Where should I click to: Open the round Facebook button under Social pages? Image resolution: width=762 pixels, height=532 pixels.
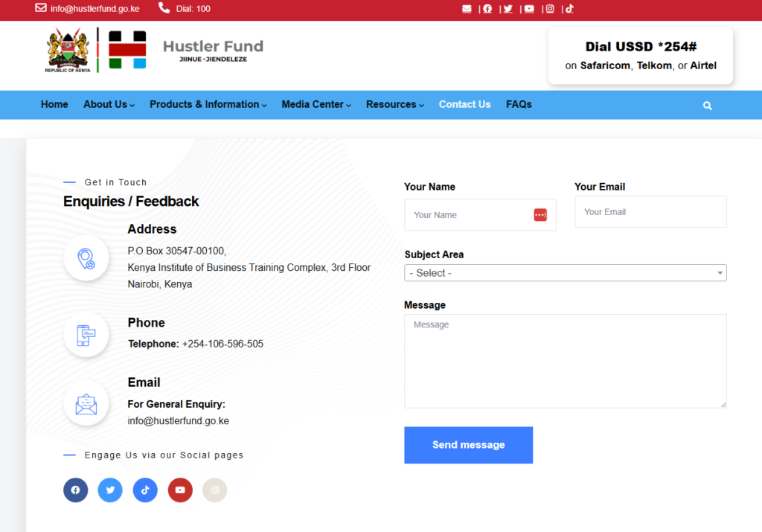pos(75,490)
